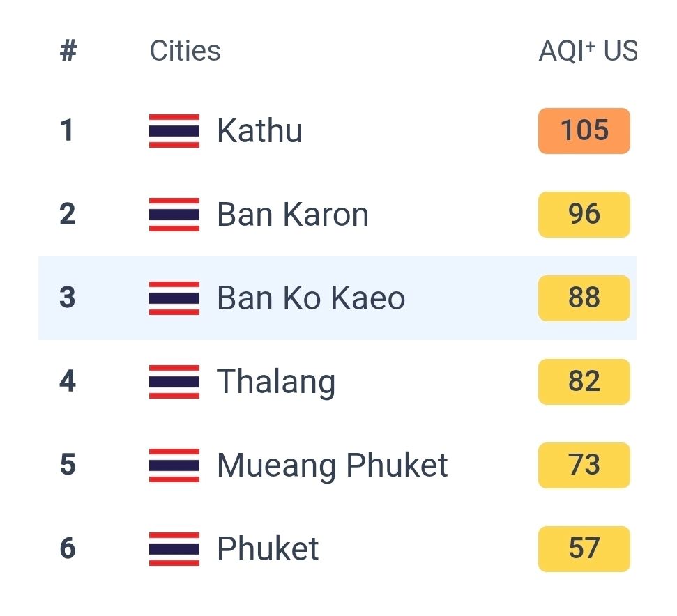Click the Thailand flag beside Ban Karon
This screenshot has height=616, width=677.
pos(174,215)
